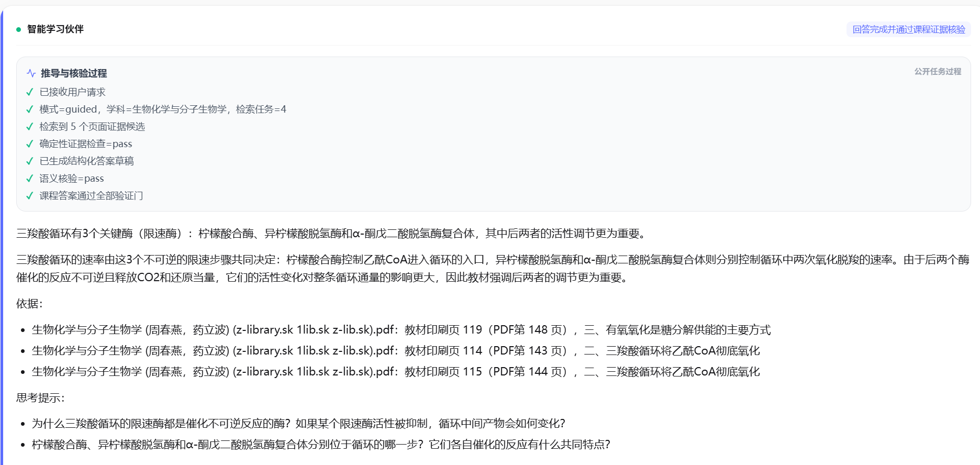
Task: Click the 语义核验=pass step text
Action: tap(72, 179)
